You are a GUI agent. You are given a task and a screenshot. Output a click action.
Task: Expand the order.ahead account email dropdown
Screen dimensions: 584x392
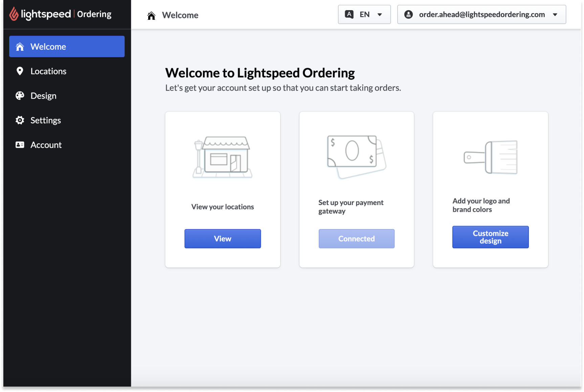(x=481, y=15)
